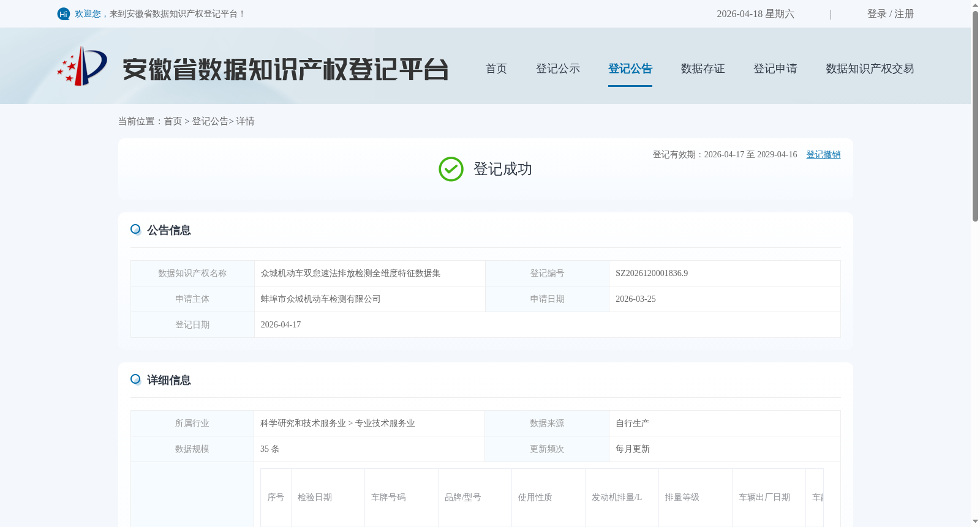Click the 检验日期 column header
This screenshot has width=980, height=527.
tap(328, 497)
